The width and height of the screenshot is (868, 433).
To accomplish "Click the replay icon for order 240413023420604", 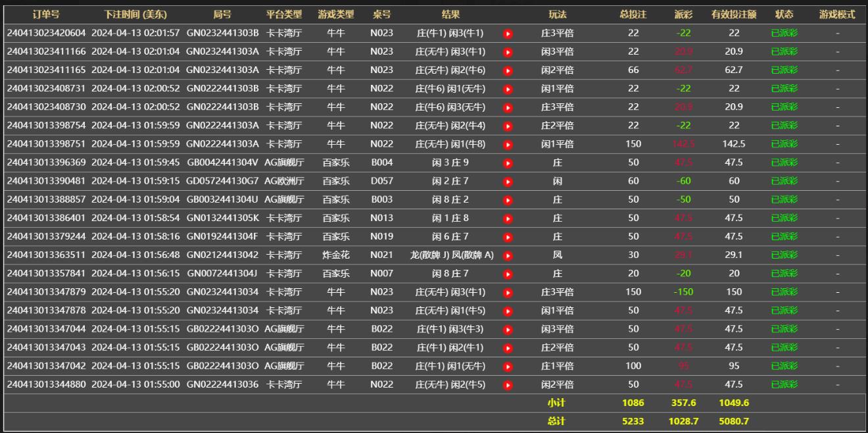I will coord(508,34).
